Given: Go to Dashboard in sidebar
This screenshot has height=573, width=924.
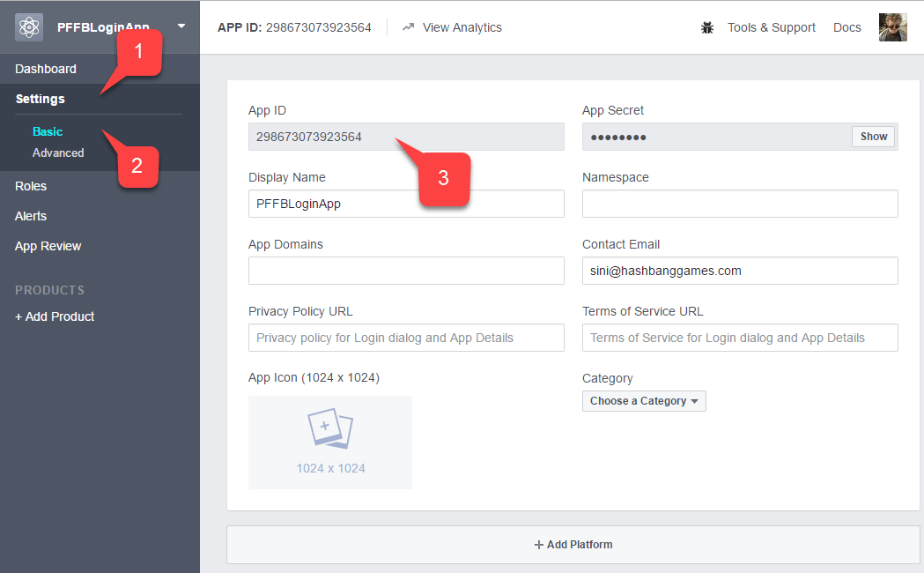Looking at the screenshot, I should (x=46, y=69).
